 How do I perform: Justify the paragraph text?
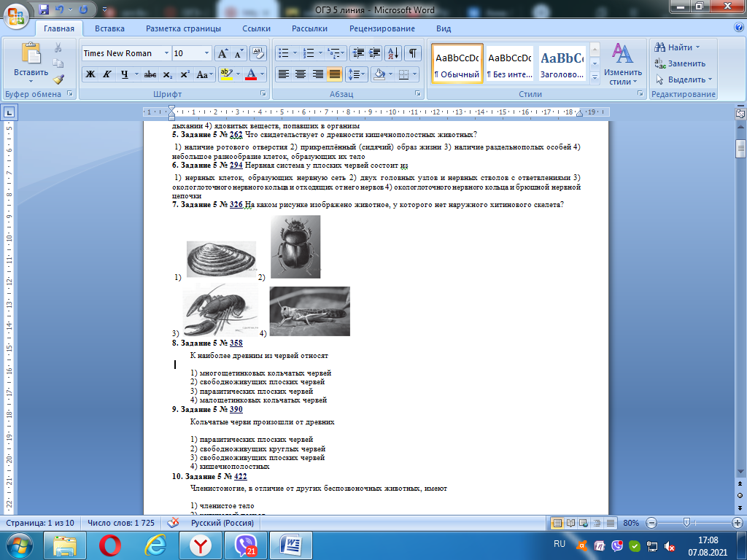[x=334, y=74]
